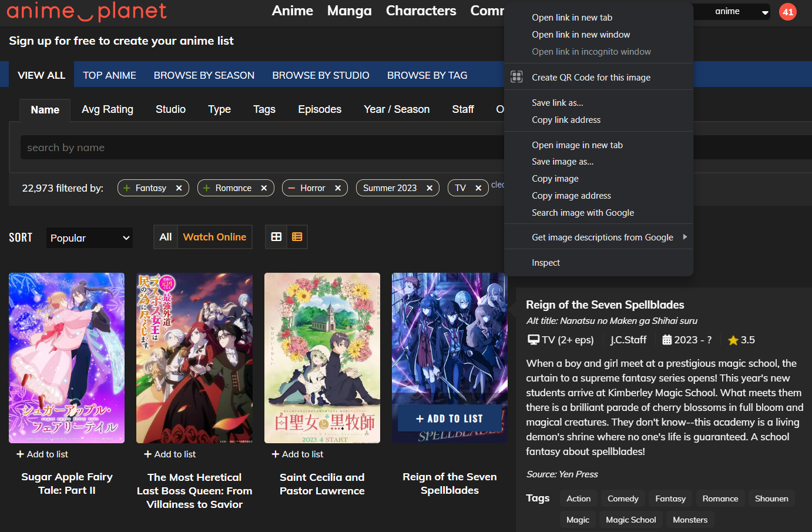Open the Characters navigation menu
Viewport: 812px width, 532px height.
pyautogui.click(x=421, y=11)
